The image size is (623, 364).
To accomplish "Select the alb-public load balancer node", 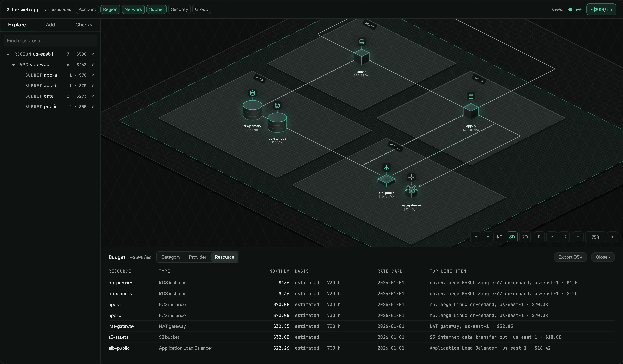I will tap(386, 181).
